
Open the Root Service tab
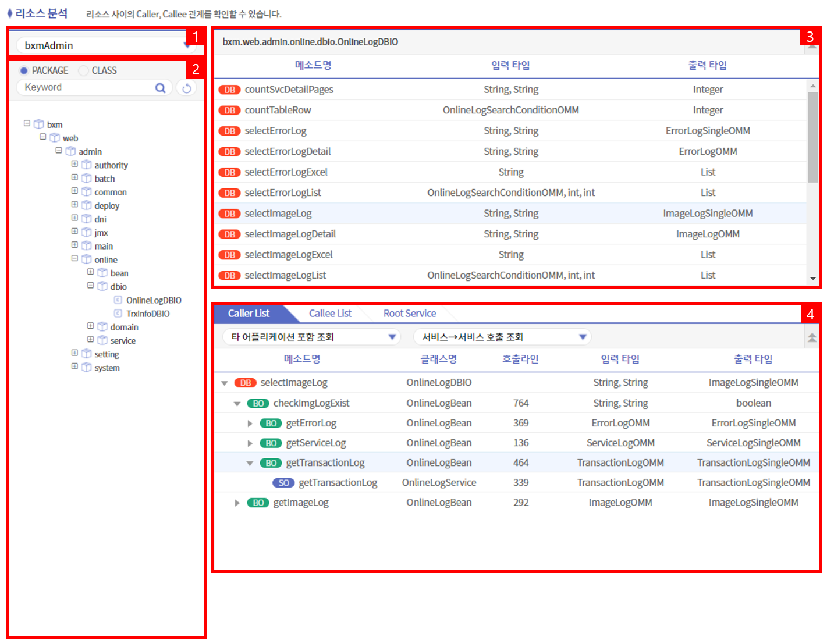coord(410,314)
